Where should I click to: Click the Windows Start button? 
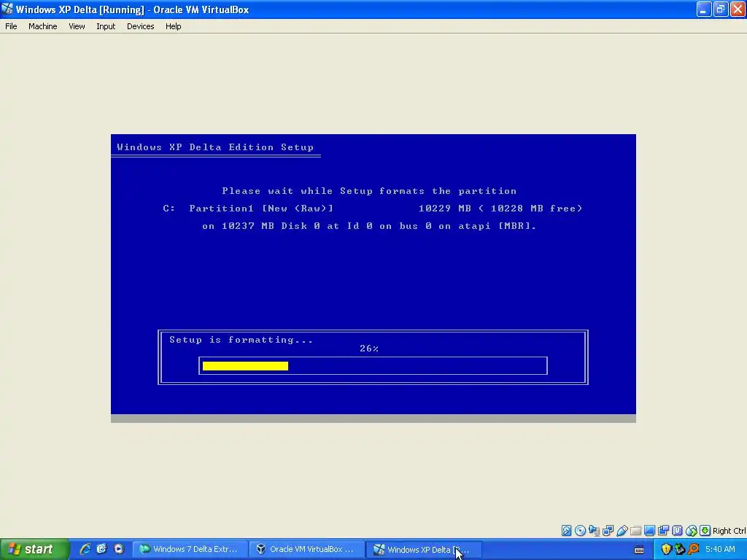(34, 549)
